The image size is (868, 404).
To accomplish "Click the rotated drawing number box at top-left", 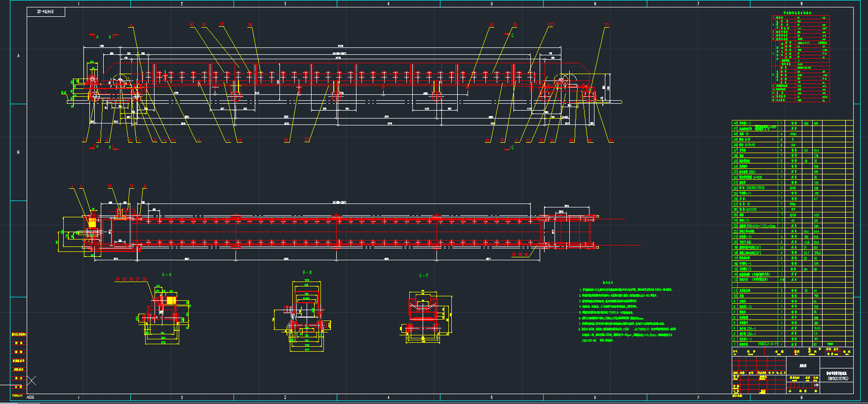I will click(x=46, y=12).
